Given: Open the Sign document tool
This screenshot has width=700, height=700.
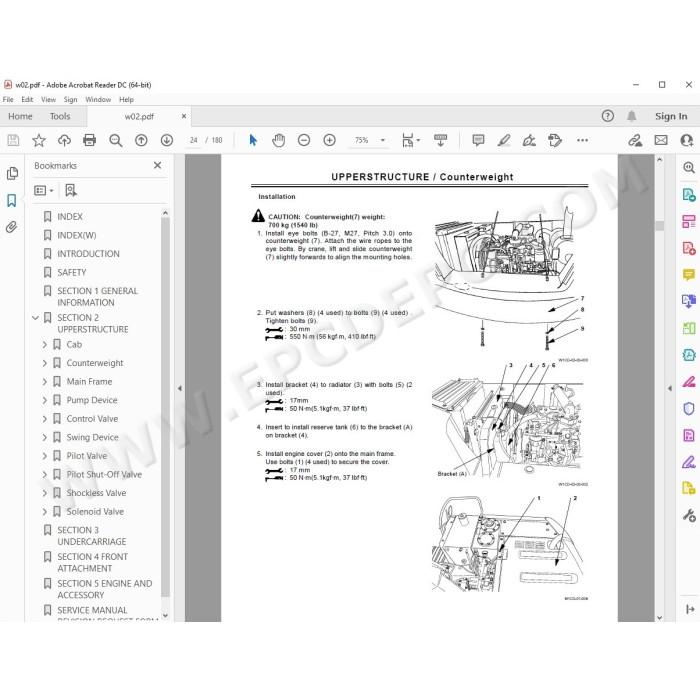Looking at the screenshot, I should 529,140.
